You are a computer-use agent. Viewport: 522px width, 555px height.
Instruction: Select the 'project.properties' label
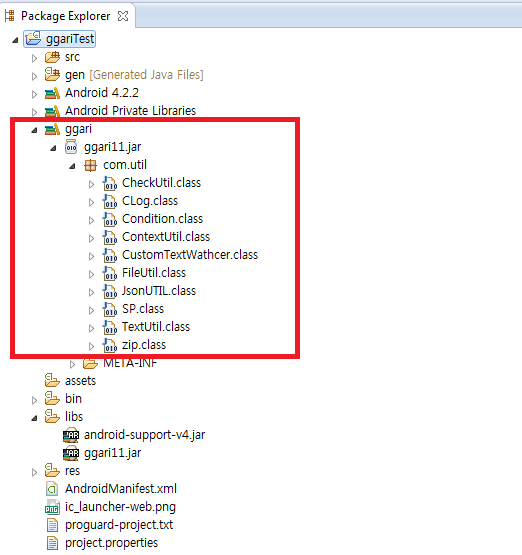111,543
